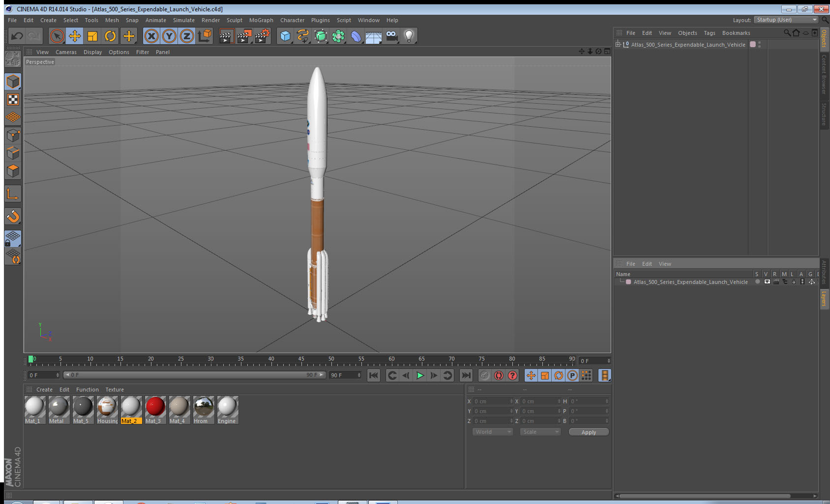Add a Camera object

coord(391,36)
